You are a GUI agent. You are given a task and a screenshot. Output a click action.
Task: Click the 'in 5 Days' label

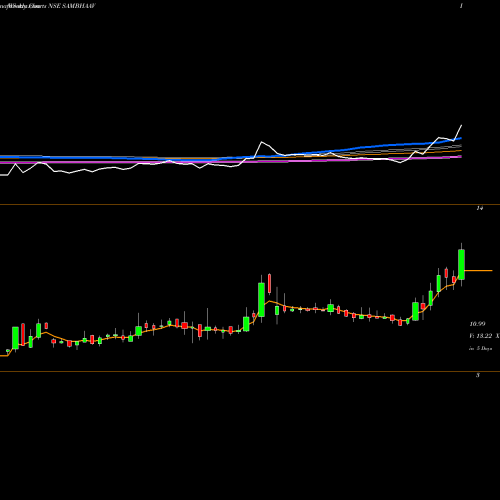[480, 348]
